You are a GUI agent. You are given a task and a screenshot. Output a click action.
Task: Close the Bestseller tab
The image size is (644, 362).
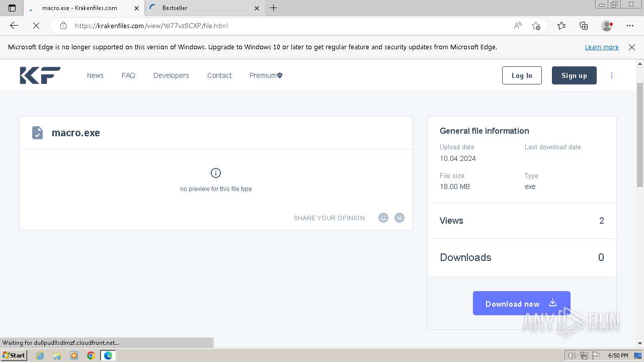(x=257, y=8)
